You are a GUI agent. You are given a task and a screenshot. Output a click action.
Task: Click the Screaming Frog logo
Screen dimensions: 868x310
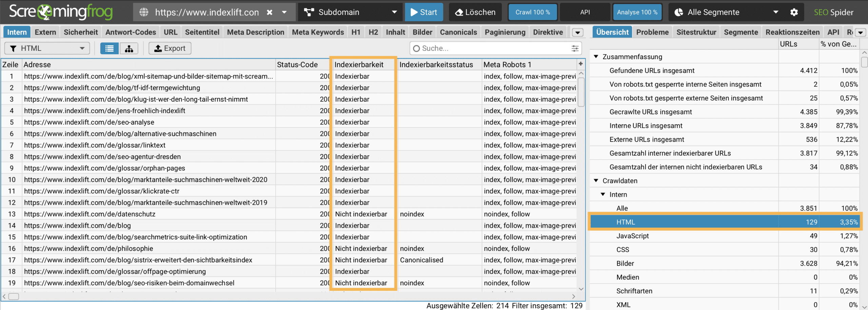click(x=61, y=12)
